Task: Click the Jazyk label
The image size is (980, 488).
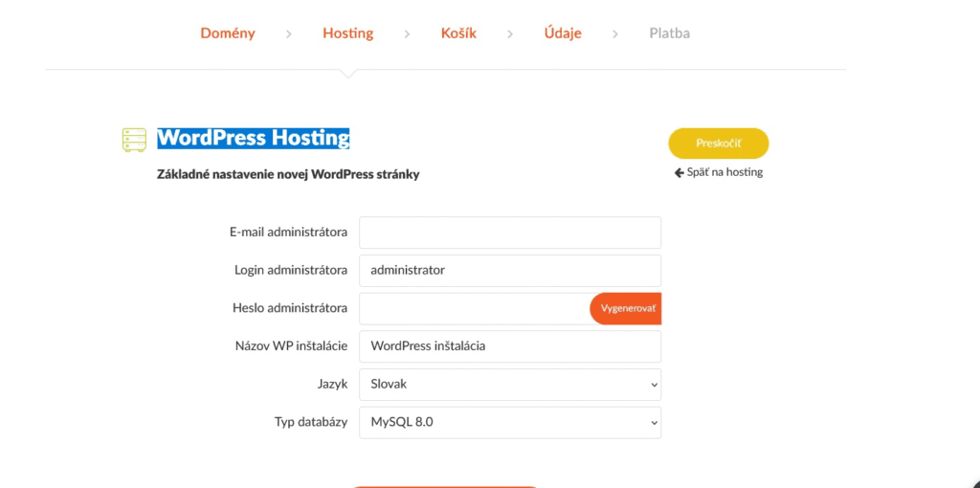Action: click(x=332, y=385)
